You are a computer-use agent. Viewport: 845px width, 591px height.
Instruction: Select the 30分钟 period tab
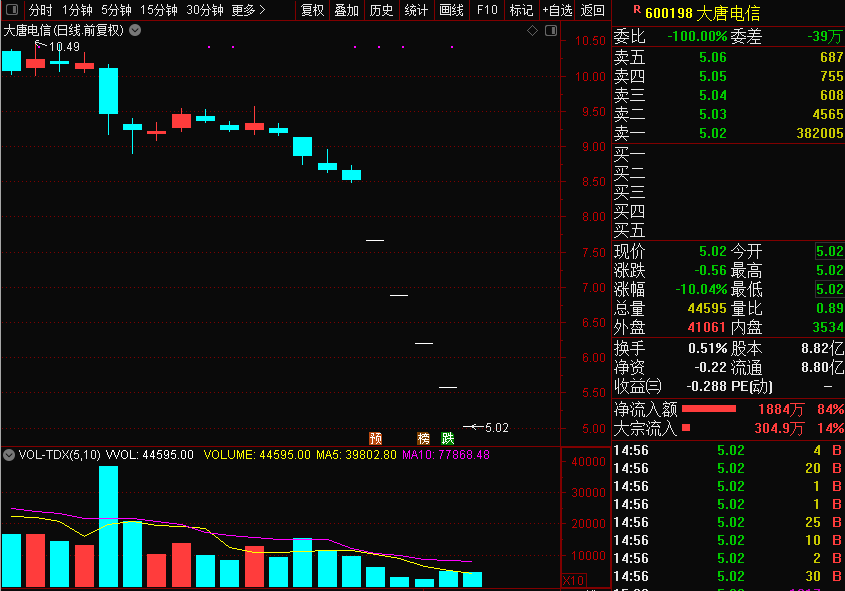(205, 10)
